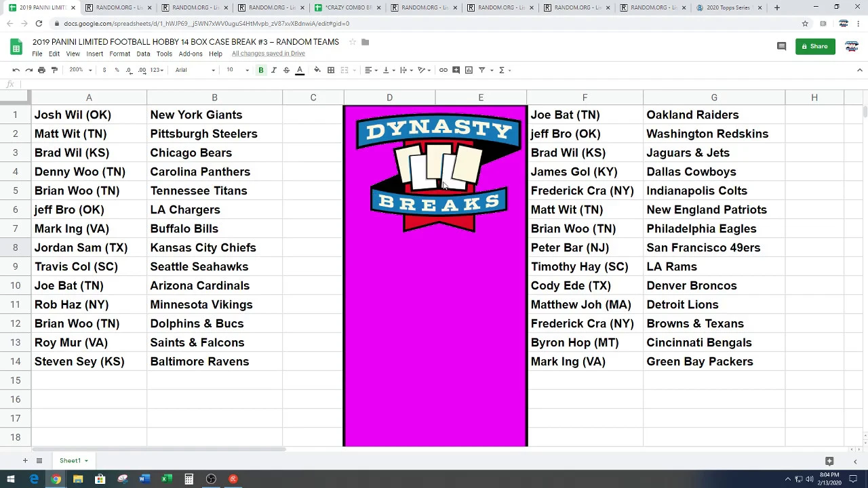The image size is (868, 488).
Task: Open the Help menu
Action: [216, 54]
